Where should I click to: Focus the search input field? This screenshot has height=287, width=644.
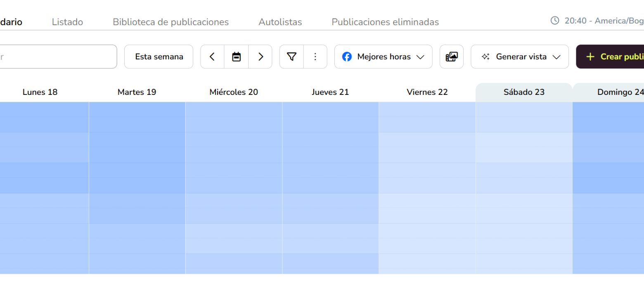pos(58,56)
